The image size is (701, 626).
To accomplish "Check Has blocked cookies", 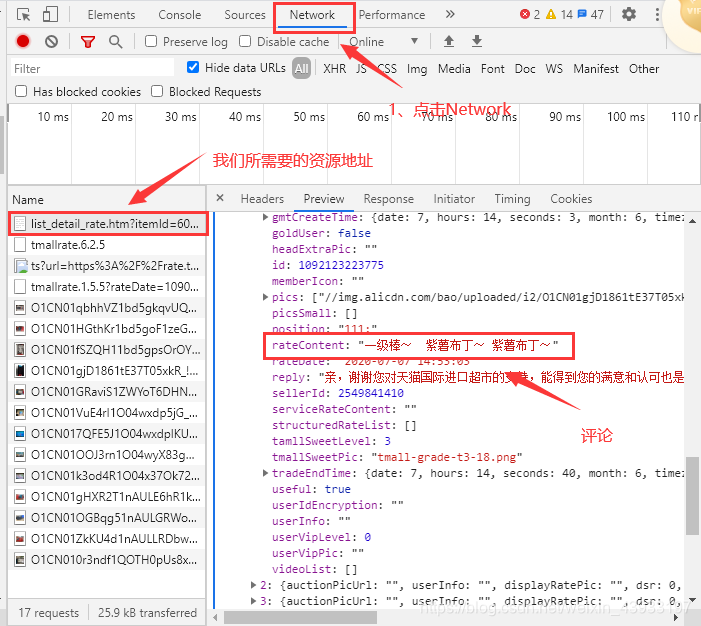I will (21, 91).
